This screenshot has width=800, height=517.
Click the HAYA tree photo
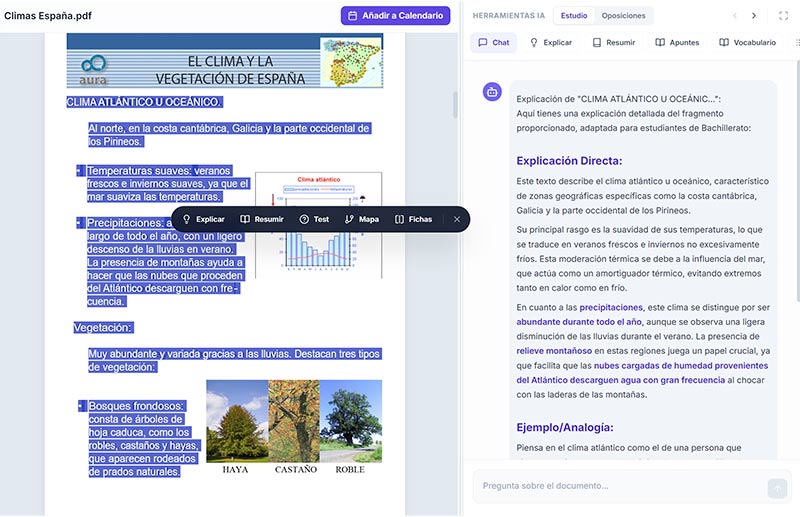(x=237, y=421)
